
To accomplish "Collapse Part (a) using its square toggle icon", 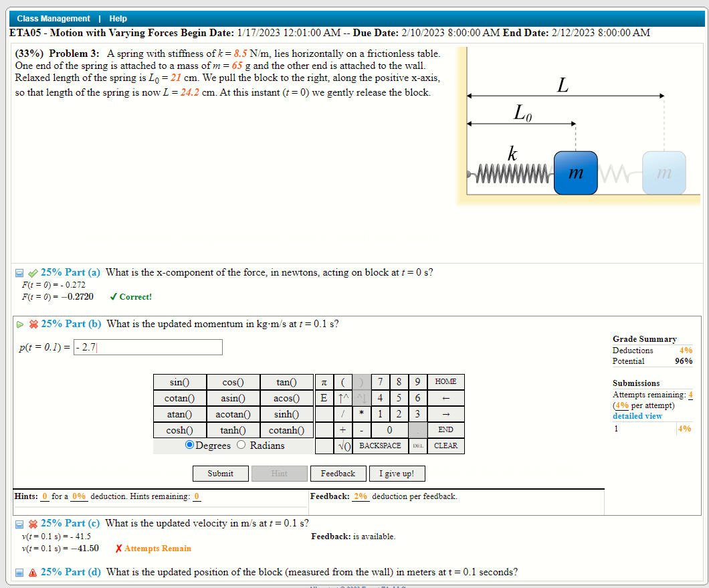I will click(x=19, y=272).
